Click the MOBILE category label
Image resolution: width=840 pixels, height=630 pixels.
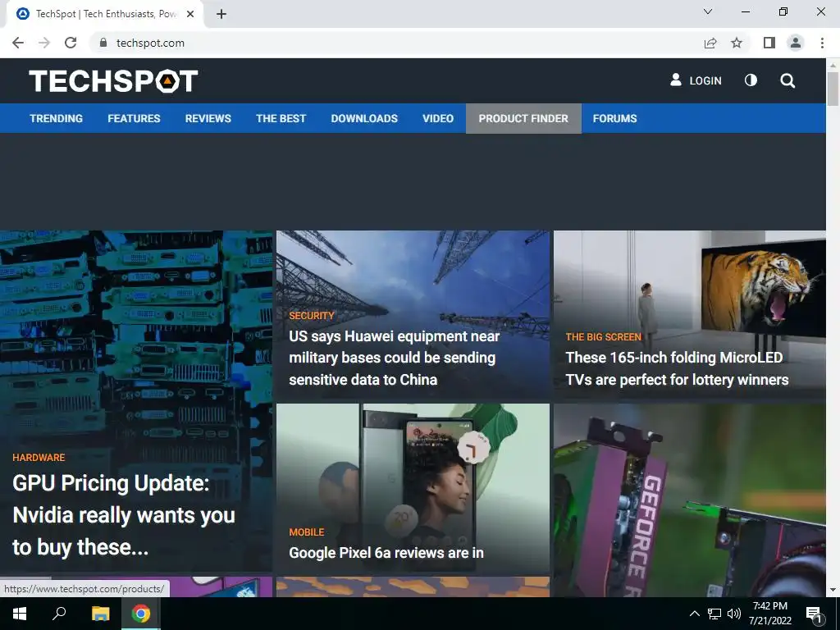(x=307, y=532)
